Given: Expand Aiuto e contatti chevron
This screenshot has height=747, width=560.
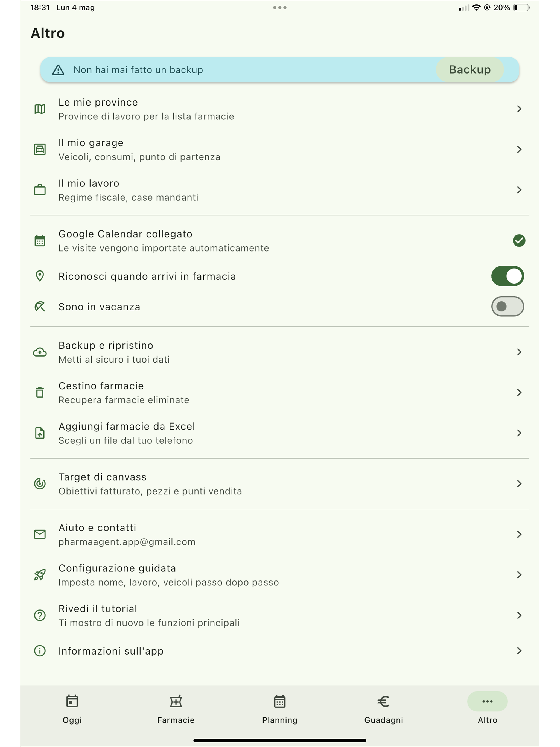Looking at the screenshot, I should pos(519,534).
